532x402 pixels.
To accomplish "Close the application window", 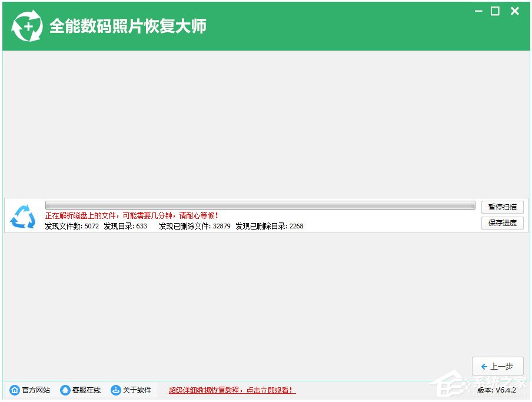I will coord(515,11).
